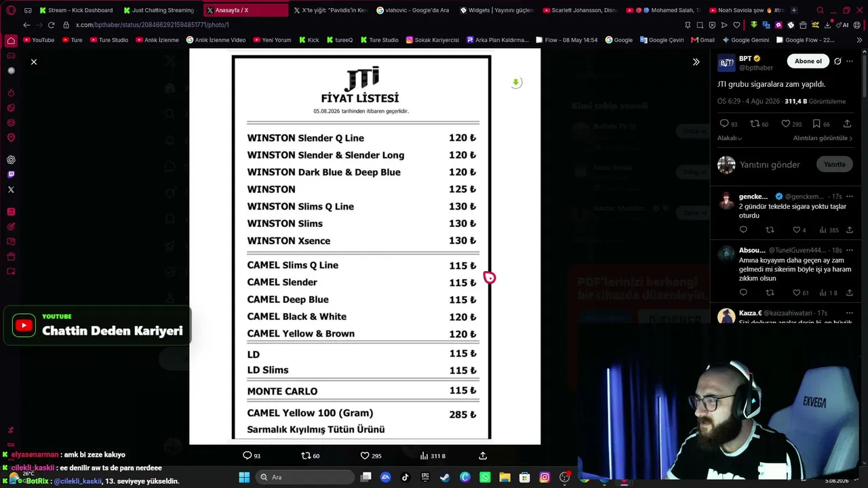Reload the page

click(x=51, y=25)
